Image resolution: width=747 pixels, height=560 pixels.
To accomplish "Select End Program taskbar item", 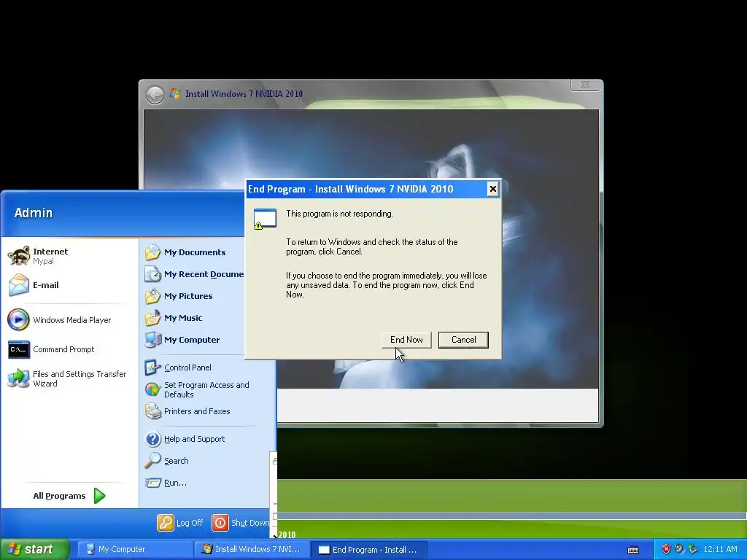I will click(368, 550).
